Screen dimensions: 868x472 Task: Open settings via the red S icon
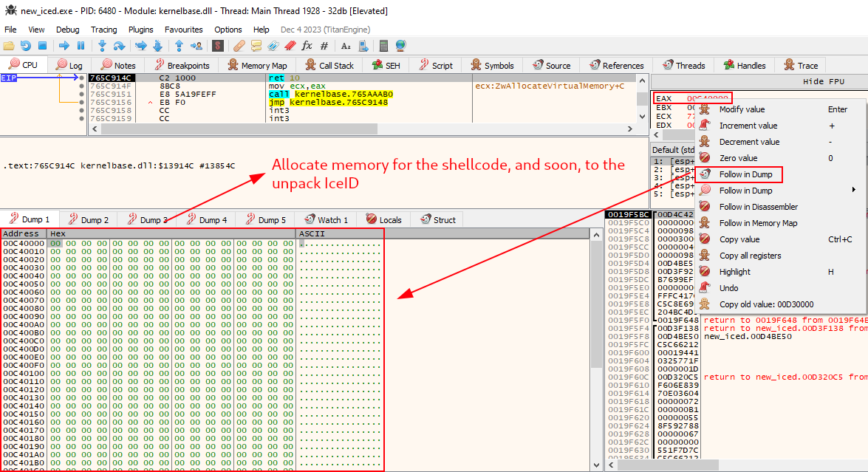(218, 46)
